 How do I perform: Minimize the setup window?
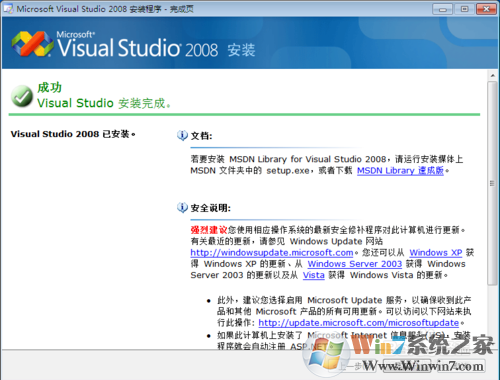[442, 9]
